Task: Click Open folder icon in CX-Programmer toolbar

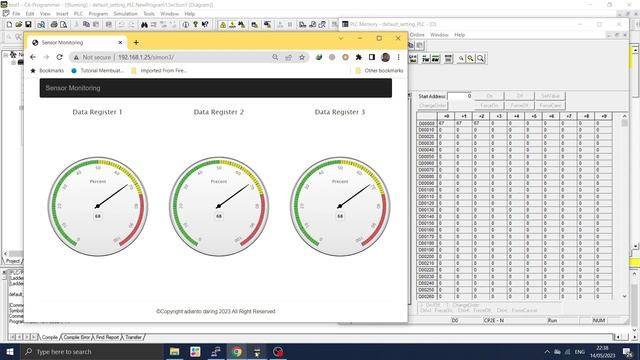Action: click(x=18, y=24)
